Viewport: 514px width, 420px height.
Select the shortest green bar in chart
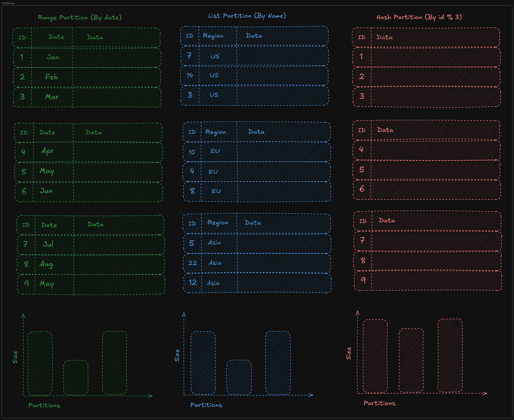pyautogui.click(x=76, y=378)
